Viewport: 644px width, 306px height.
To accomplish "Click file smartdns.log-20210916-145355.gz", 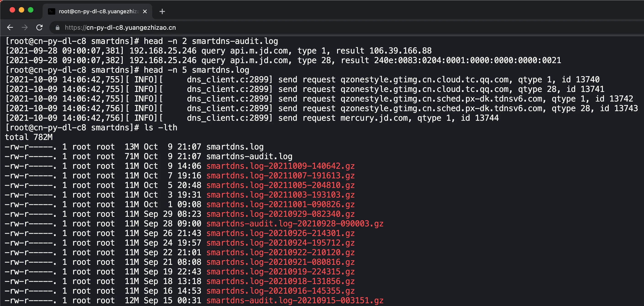I will pos(280,291).
